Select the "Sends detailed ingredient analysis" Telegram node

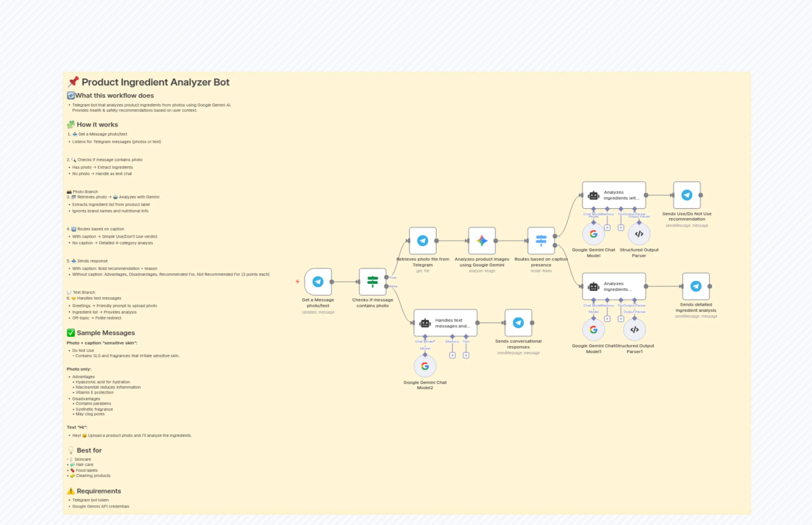click(696, 287)
